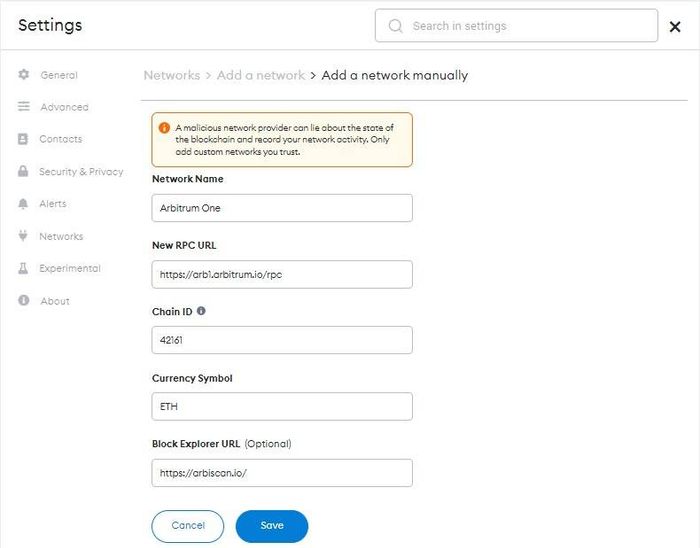Click the search magnifier icon
Viewport: 700px width, 548px height.
point(396,26)
